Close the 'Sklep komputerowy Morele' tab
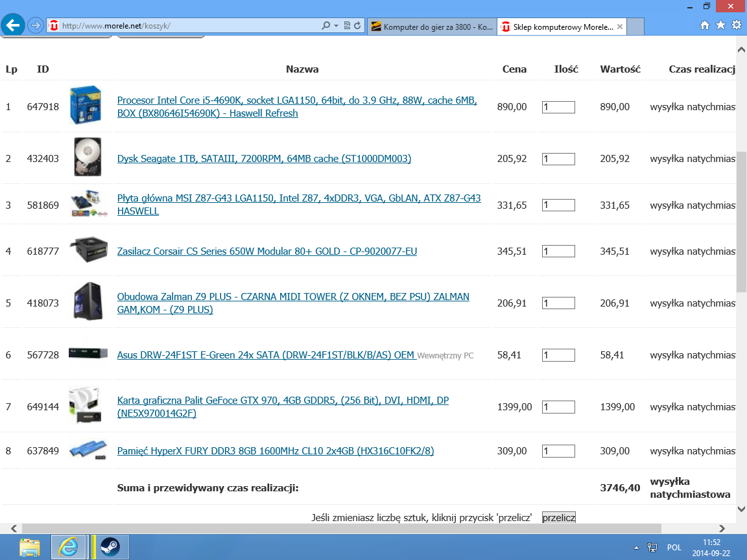 click(620, 27)
